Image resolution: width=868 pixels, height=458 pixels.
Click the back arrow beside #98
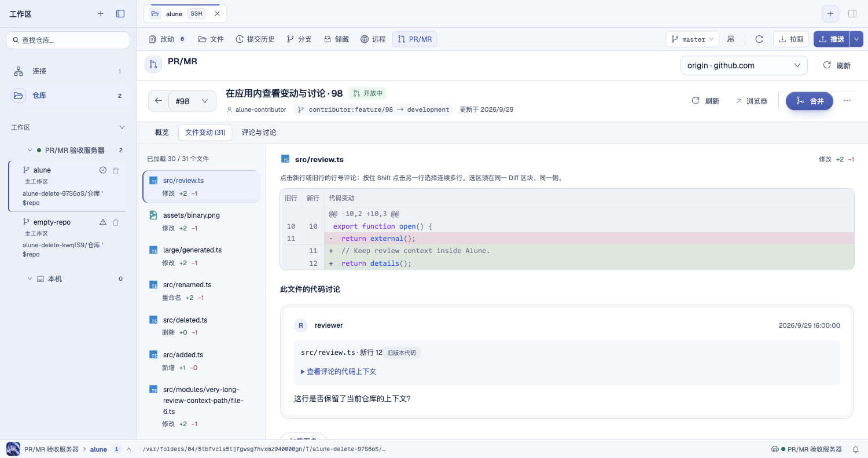click(159, 101)
